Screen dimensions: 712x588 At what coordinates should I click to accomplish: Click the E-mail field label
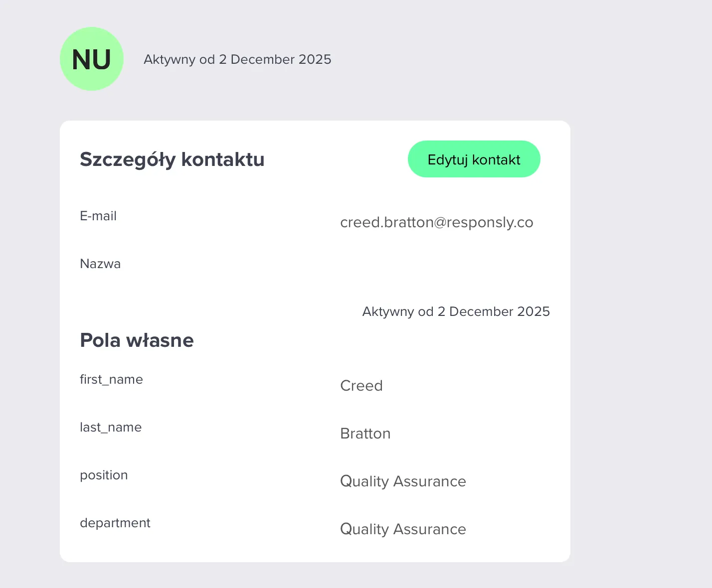pos(98,216)
